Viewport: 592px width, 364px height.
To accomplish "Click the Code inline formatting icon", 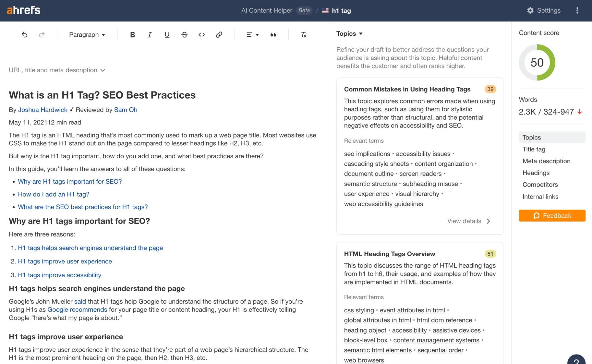I will tap(202, 34).
